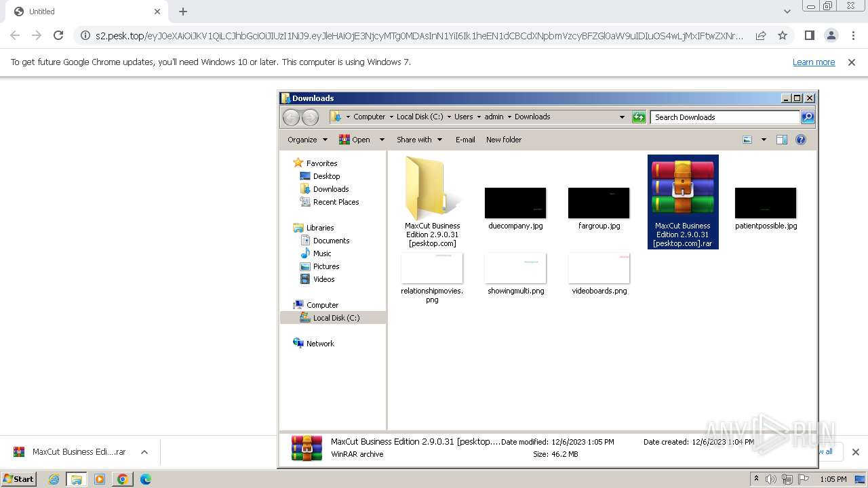The width and height of the screenshot is (868, 488).
Task: Select the Untitled tab
Action: pos(88,12)
